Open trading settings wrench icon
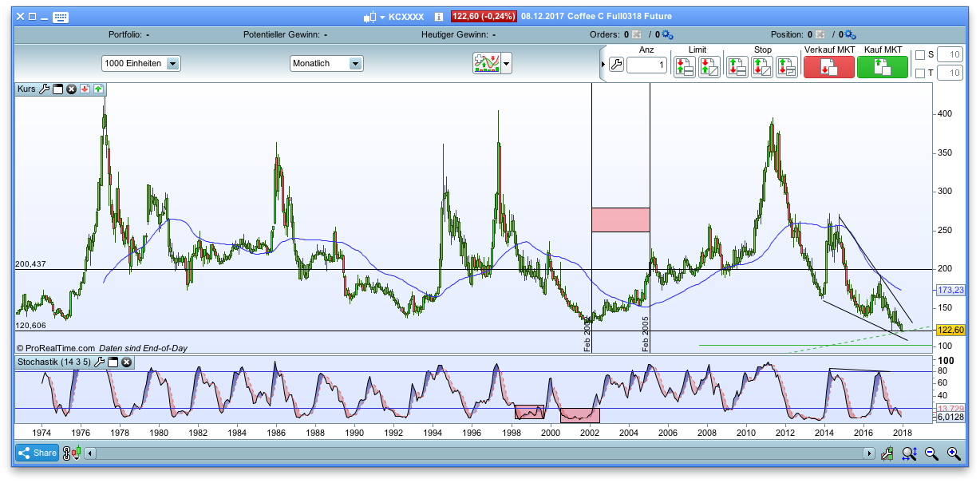 [x=615, y=65]
